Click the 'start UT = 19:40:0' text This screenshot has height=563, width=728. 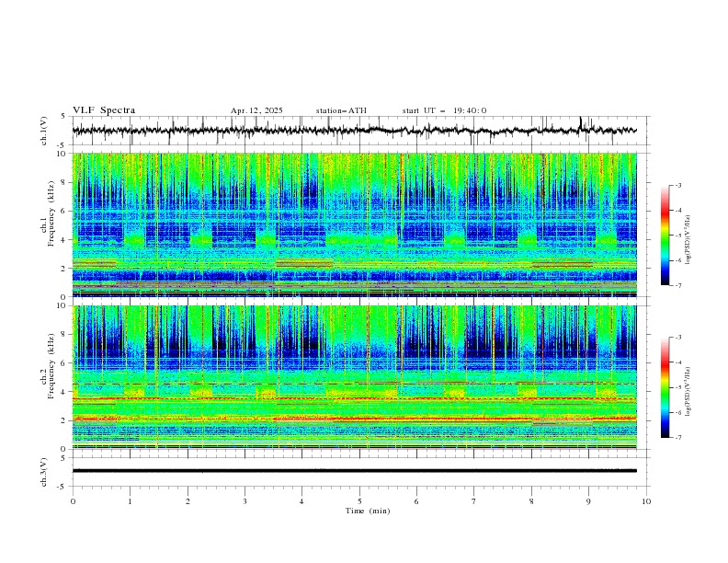point(444,110)
